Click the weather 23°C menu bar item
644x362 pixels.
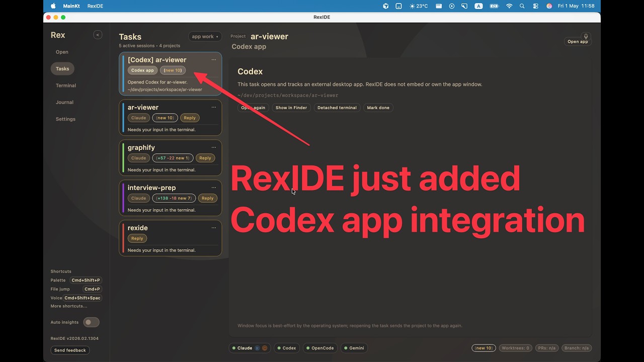[419, 6]
